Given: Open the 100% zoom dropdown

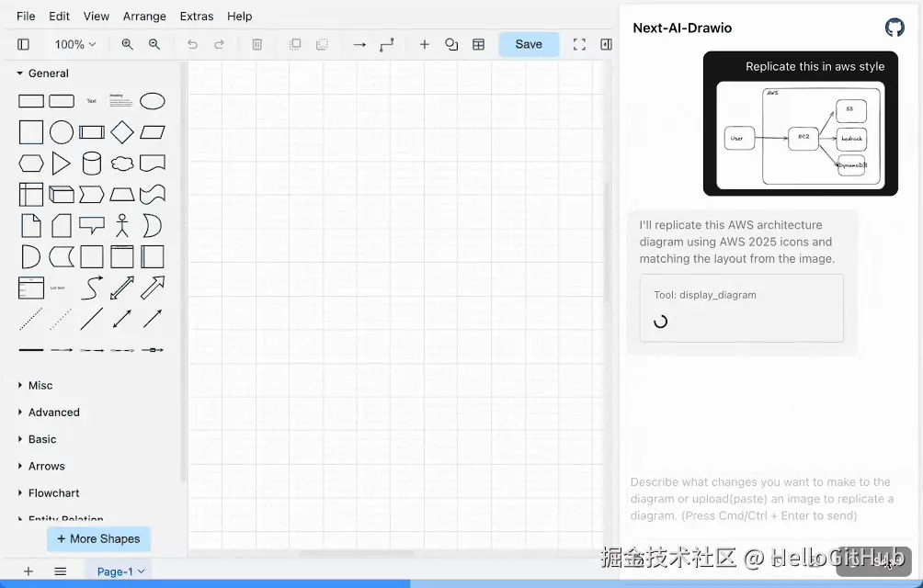Looking at the screenshot, I should tap(75, 44).
